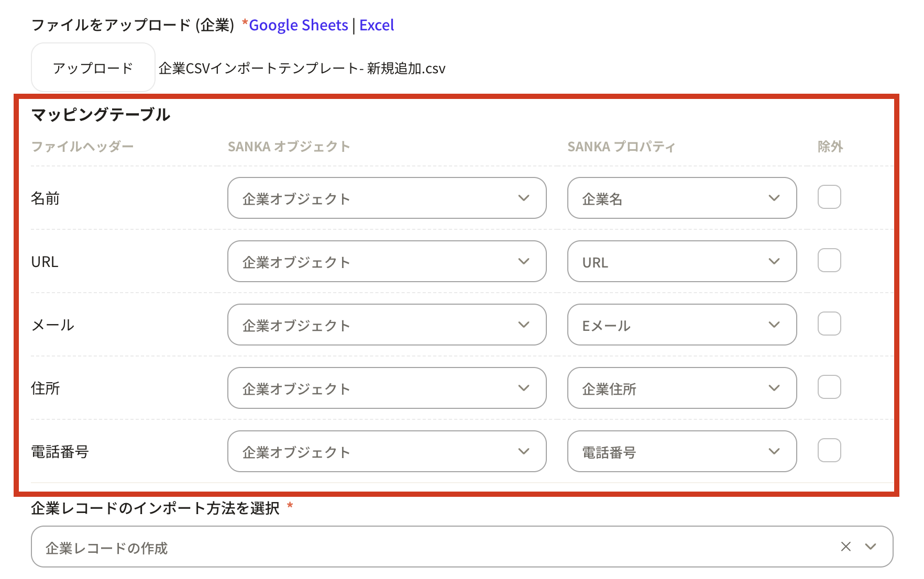Viewport: 924px width, 579px height.
Task: Open SANKA object dropdown for URL row
Action: (x=387, y=262)
